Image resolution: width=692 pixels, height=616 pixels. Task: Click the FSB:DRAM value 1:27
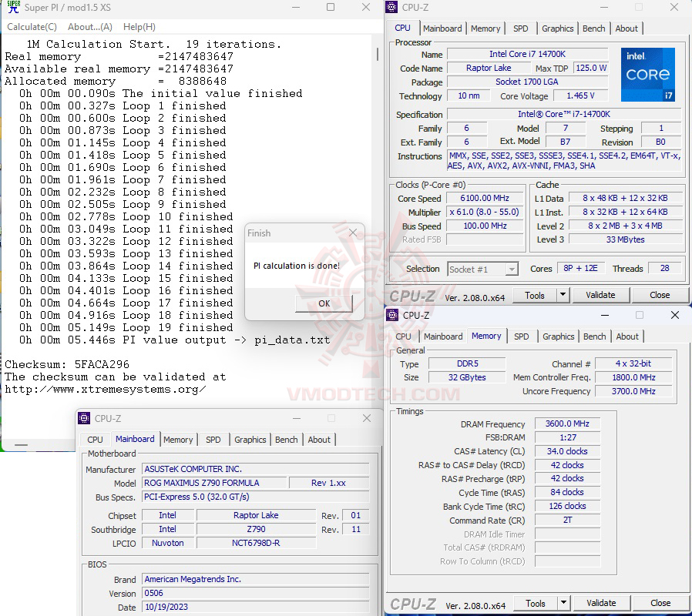pos(567,437)
